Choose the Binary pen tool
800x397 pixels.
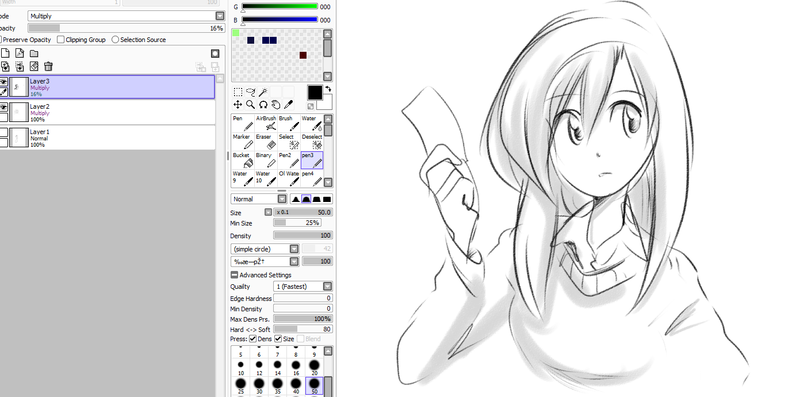coord(266,160)
